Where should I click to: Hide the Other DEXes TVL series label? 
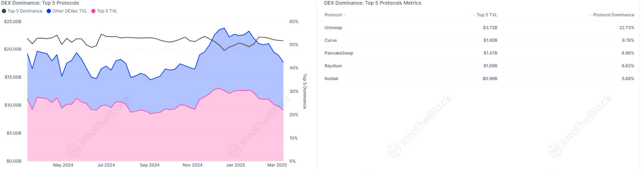click(69, 11)
